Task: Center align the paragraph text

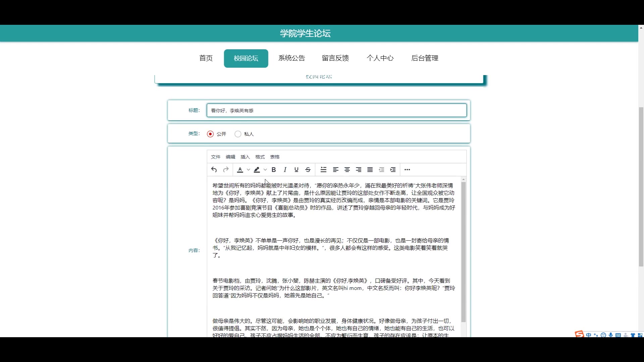Action: (347, 170)
